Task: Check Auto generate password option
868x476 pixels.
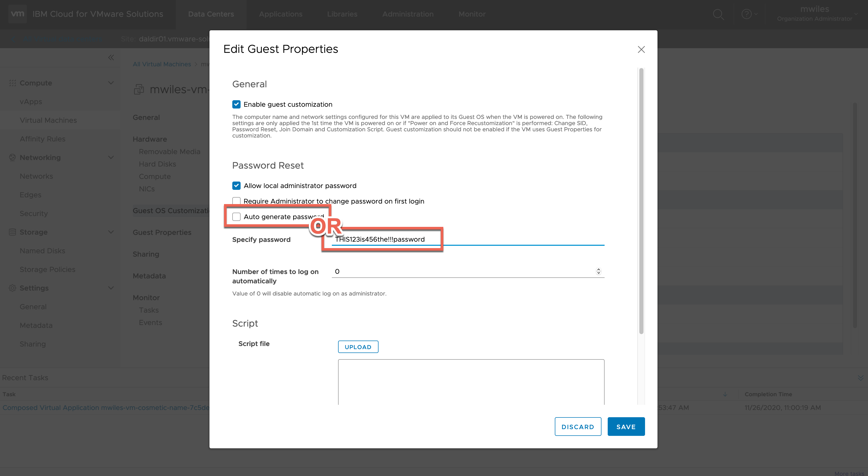Action: coord(236,217)
